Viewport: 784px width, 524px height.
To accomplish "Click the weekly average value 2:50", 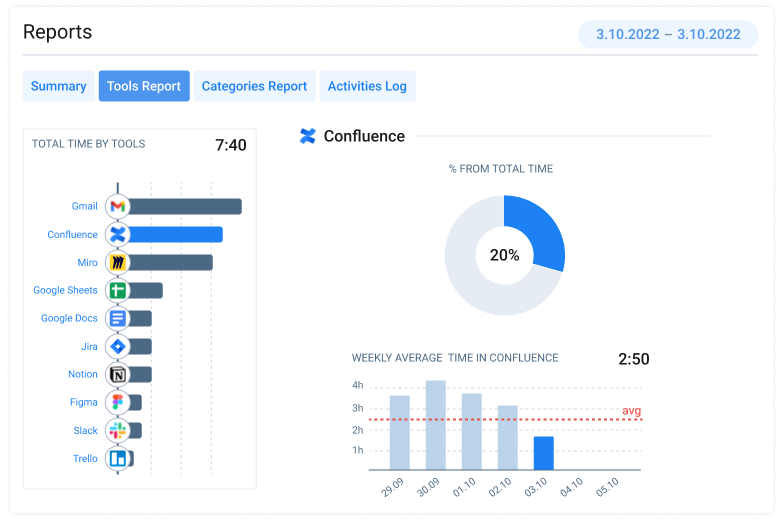I will [x=634, y=359].
